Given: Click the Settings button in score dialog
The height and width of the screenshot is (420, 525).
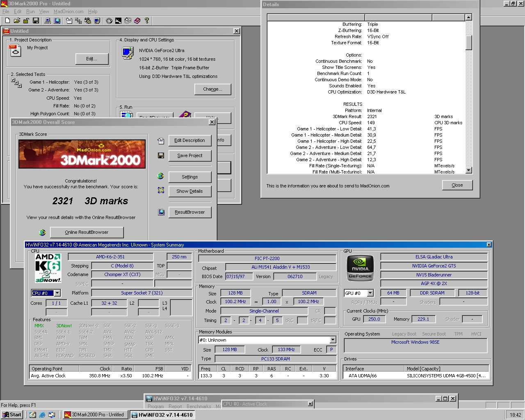Looking at the screenshot, I should tap(189, 177).
